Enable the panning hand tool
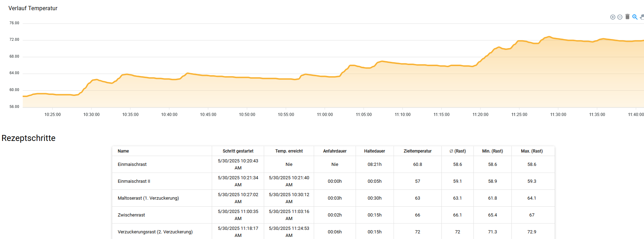Image resolution: width=644 pixels, height=239 pixels. 642,17
